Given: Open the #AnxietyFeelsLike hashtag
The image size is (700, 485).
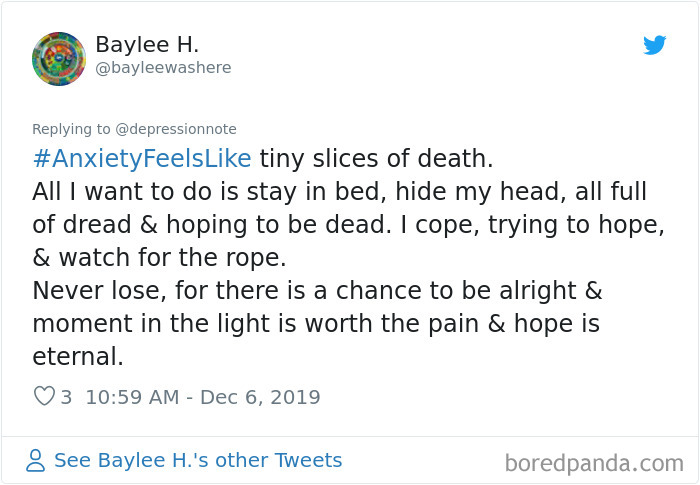Looking at the screenshot, I should pyautogui.click(x=143, y=159).
